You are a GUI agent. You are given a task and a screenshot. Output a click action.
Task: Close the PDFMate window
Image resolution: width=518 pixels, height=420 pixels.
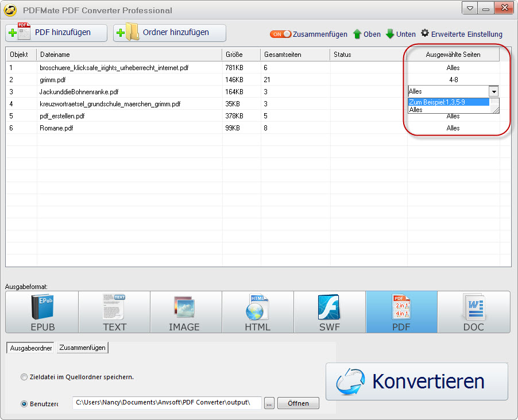coord(504,8)
